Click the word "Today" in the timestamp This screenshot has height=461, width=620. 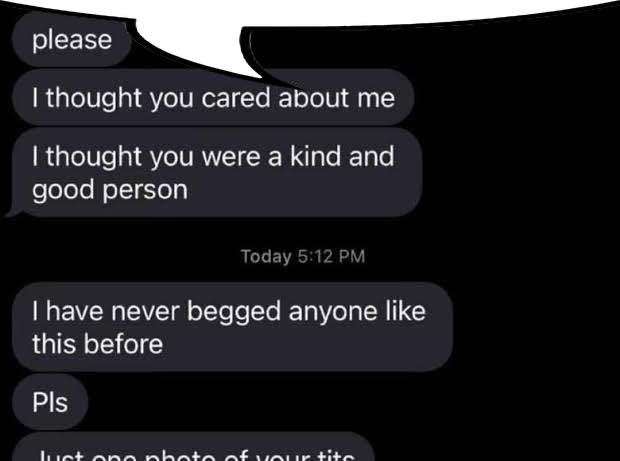click(266, 257)
